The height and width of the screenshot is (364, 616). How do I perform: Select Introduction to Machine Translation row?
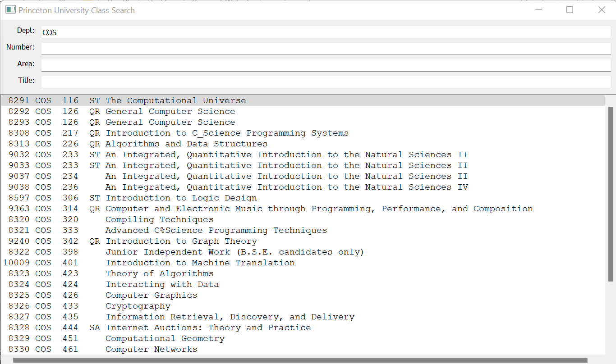303,263
